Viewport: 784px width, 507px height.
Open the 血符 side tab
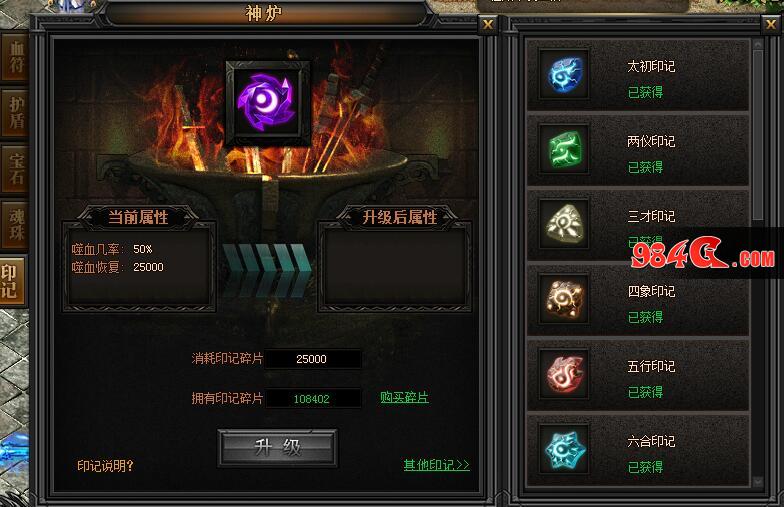click(14, 56)
